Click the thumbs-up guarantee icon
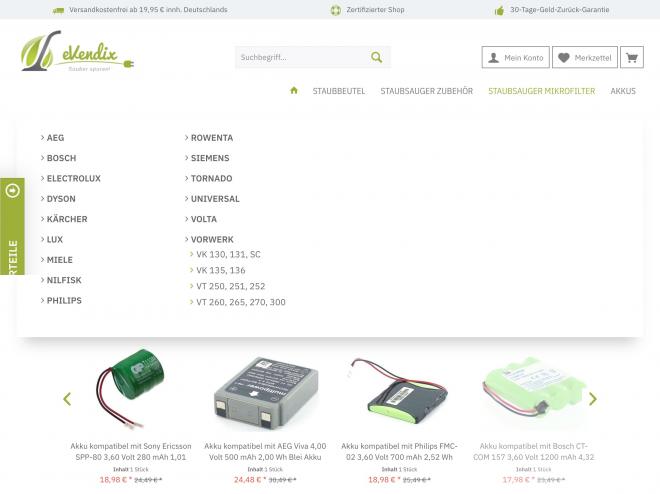Image resolution: width=660 pixels, height=494 pixels. (499, 10)
